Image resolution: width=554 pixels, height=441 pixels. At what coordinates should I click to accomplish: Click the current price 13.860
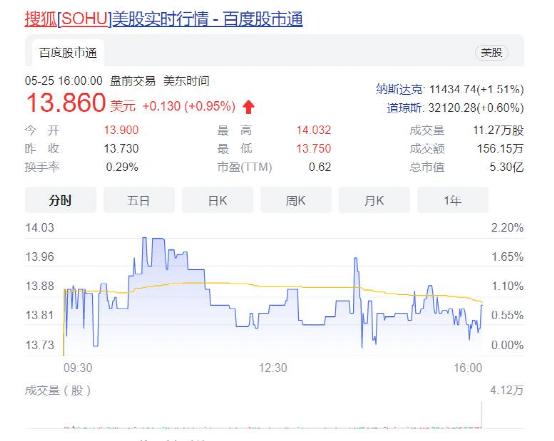click(x=66, y=103)
